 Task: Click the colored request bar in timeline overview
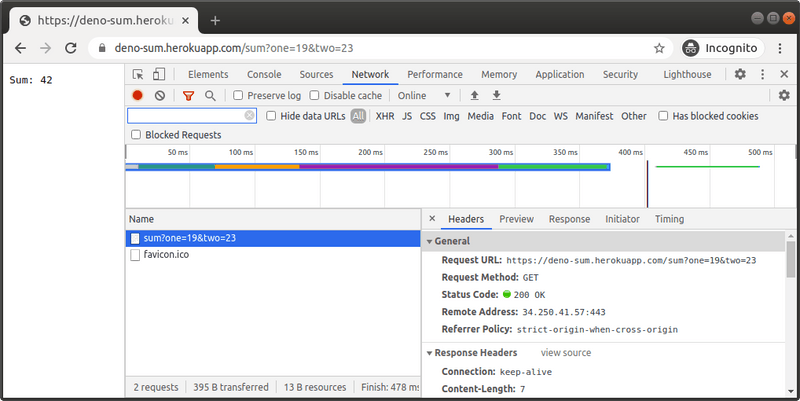pos(368,167)
